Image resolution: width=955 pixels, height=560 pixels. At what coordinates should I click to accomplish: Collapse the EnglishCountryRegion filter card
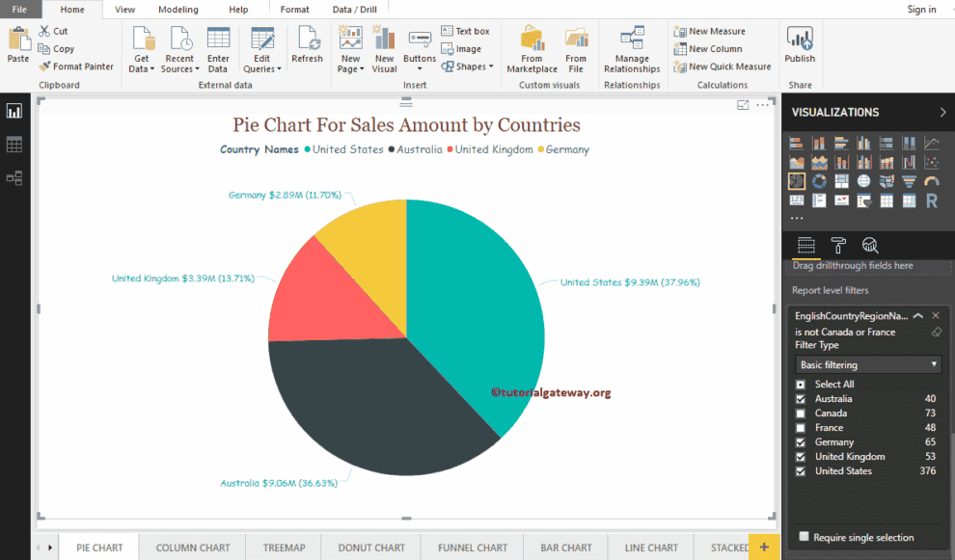[x=919, y=314]
